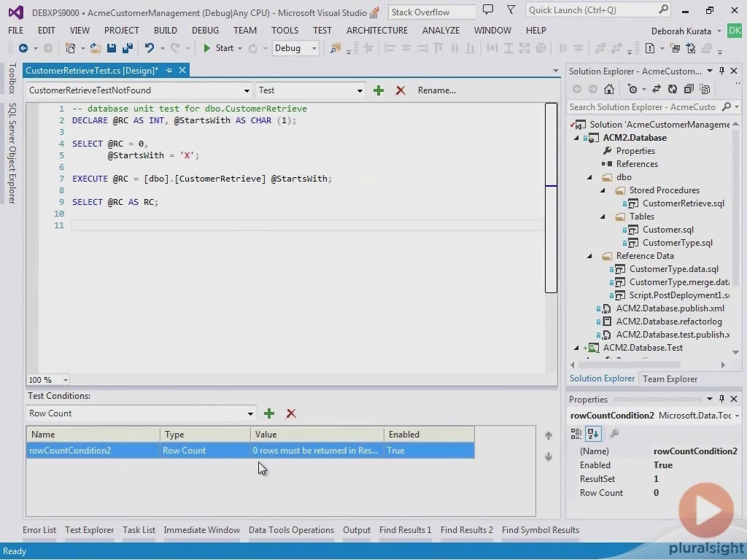Switch to the Team Explorer tab
747x560 pixels.
[x=670, y=379]
